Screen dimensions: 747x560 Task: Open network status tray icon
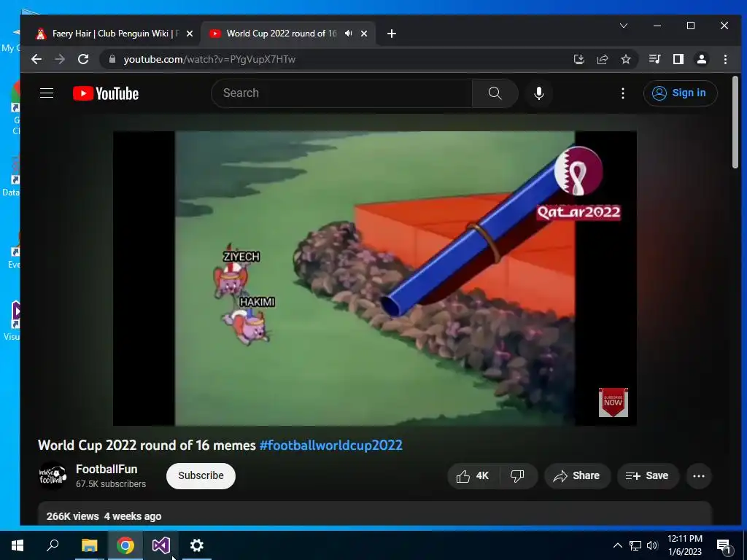point(635,545)
